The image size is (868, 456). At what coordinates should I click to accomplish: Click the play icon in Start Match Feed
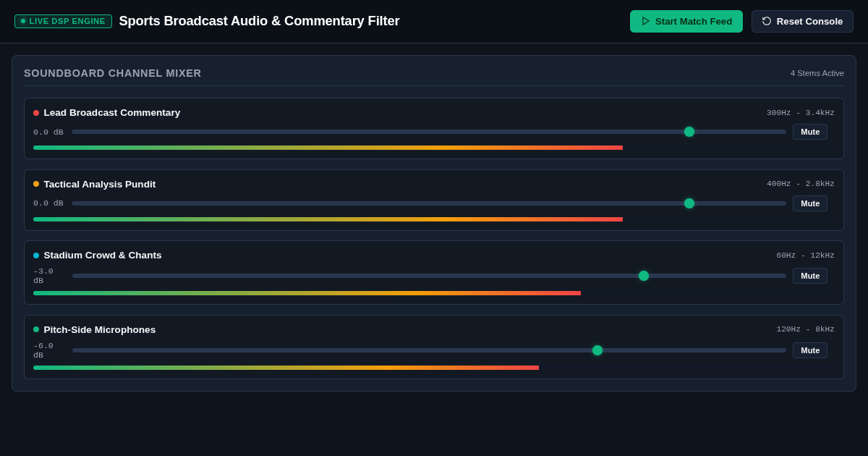click(646, 21)
